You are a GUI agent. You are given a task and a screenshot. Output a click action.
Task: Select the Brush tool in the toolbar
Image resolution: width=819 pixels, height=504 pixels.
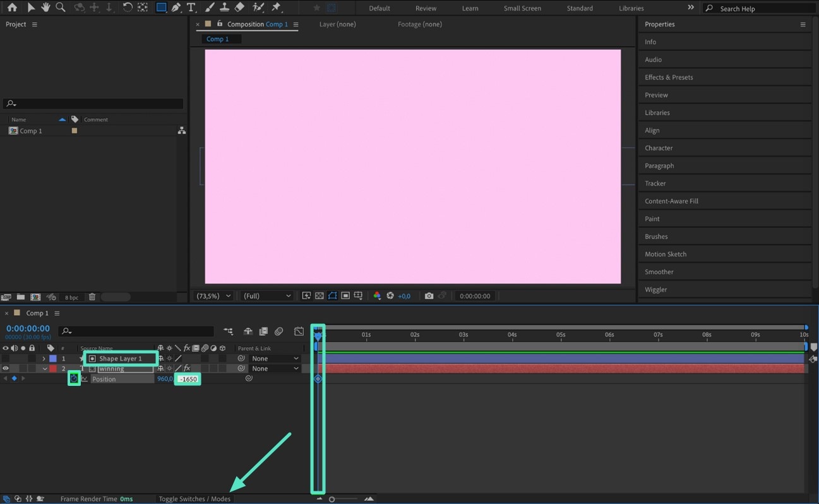(x=210, y=8)
